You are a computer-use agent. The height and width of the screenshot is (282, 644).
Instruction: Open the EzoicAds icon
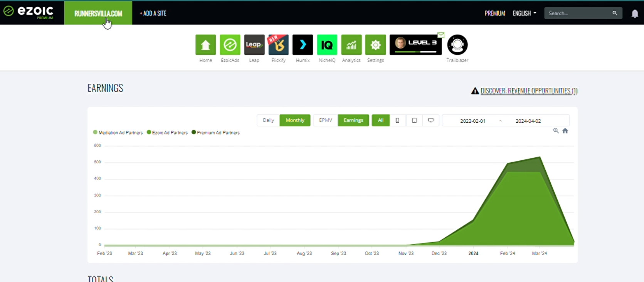click(x=230, y=45)
